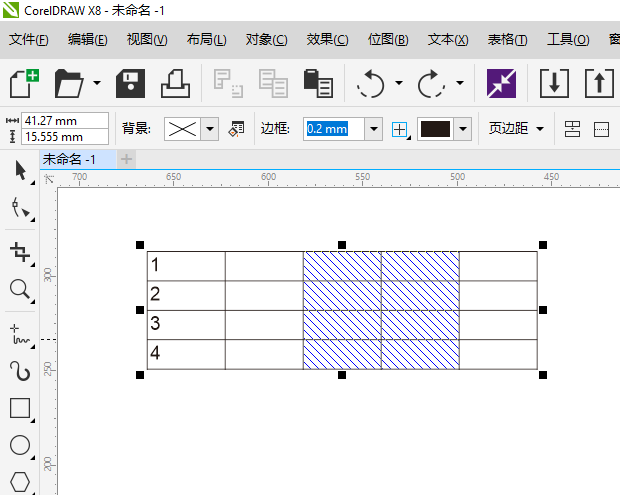Click the ruler origin corner icon
This screenshot has width=620, height=495.
click(x=49, y=179)
